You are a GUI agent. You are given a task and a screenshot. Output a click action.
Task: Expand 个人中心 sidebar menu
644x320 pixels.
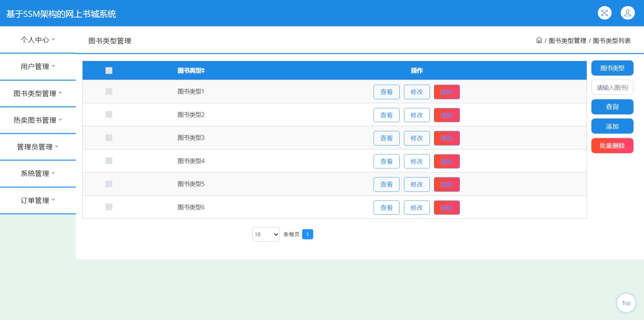pyautogui.click(x=38, y=40)
